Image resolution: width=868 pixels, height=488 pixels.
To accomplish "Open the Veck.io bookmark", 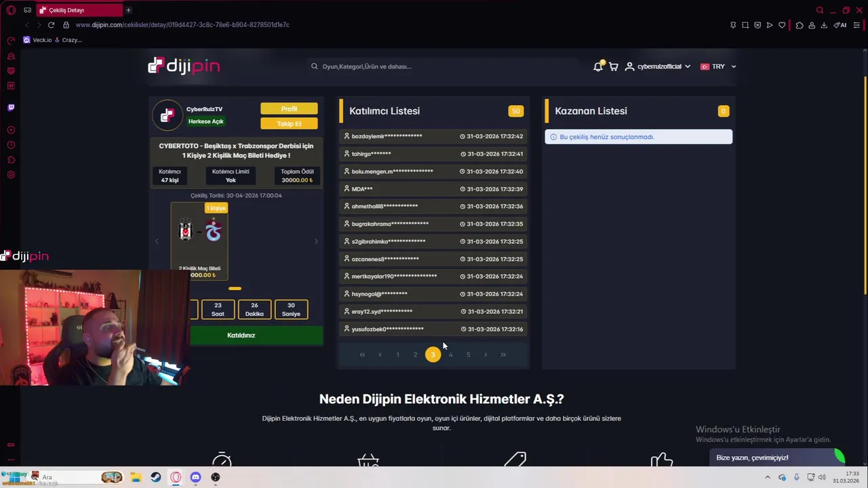I will (x=37, y=40).
